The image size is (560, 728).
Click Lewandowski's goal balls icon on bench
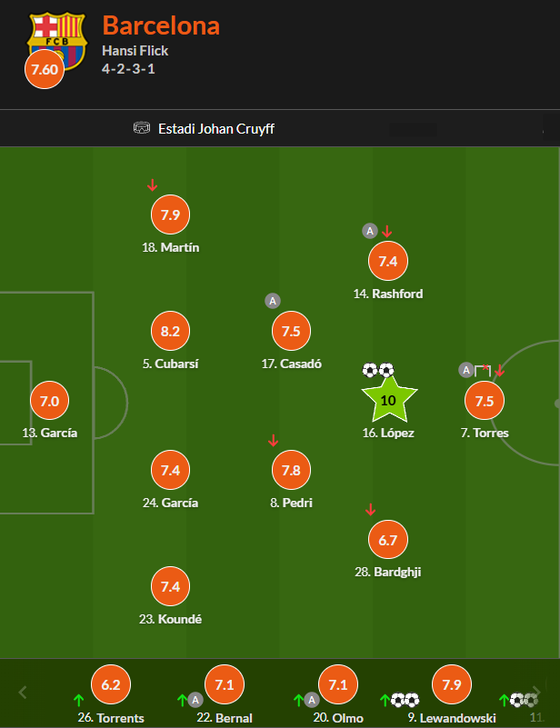pyautogui.click(x=405, y=700)
